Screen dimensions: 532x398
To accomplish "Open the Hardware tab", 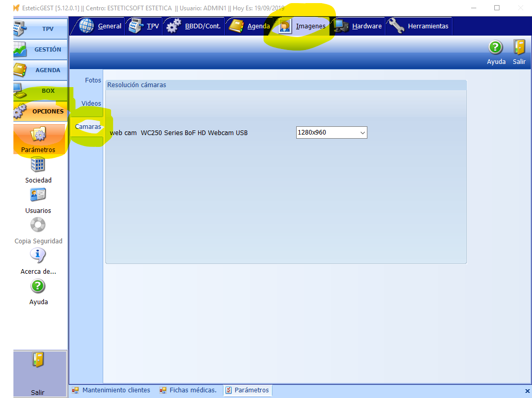I will tap(359, 26).
